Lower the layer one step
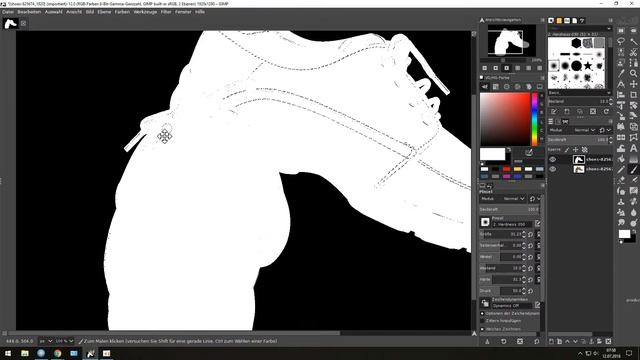Screen dimensions: 640x360 pos(575,341)
